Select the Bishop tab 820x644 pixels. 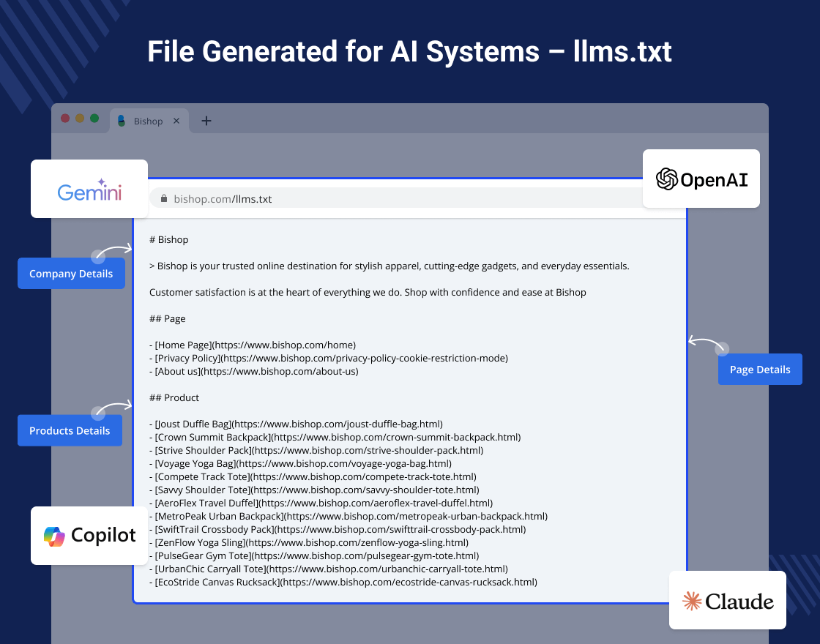pos(149,121)
